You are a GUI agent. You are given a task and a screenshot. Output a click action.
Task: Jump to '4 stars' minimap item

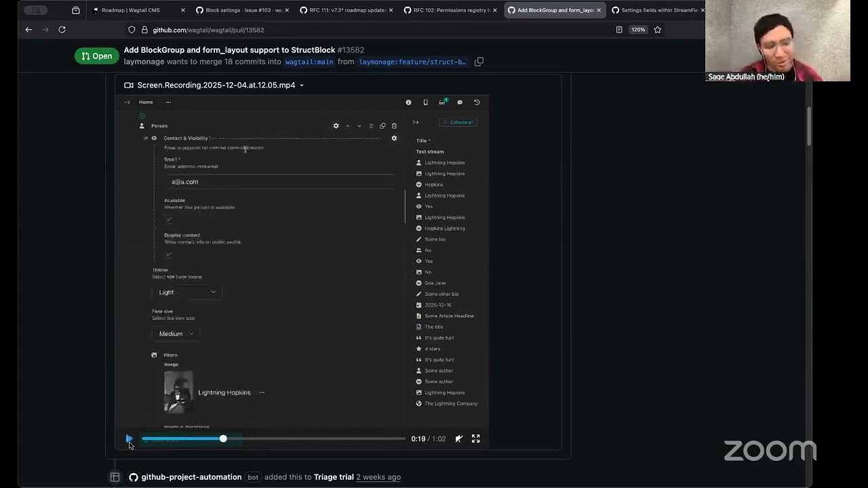432,349
